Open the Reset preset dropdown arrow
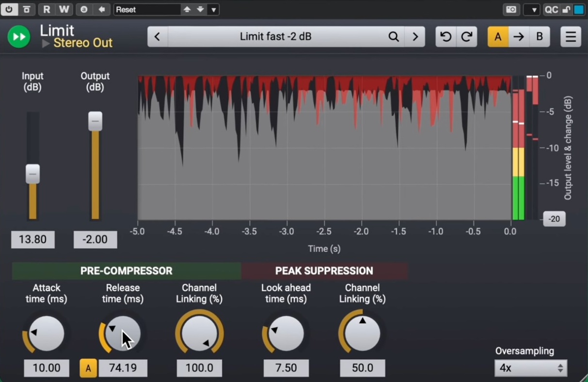The image size is (588, 382). pyautogui.click(x=213, y=9)
